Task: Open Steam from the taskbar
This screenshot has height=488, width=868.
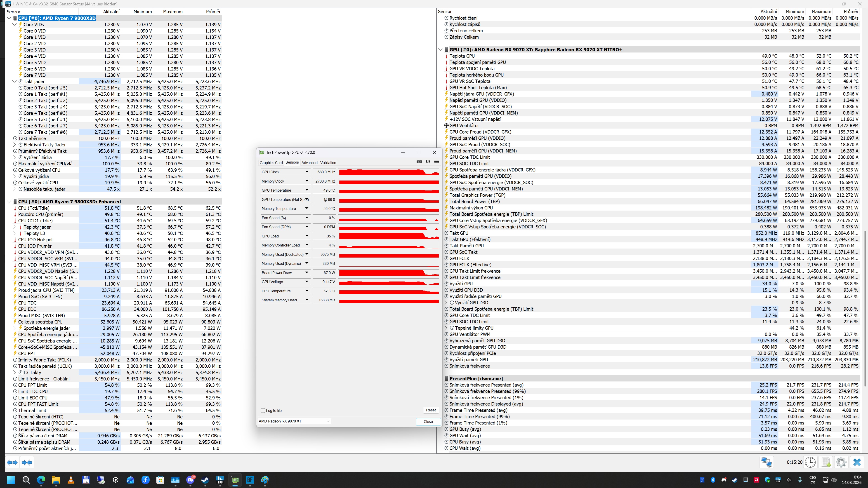Action: (205, 480)
